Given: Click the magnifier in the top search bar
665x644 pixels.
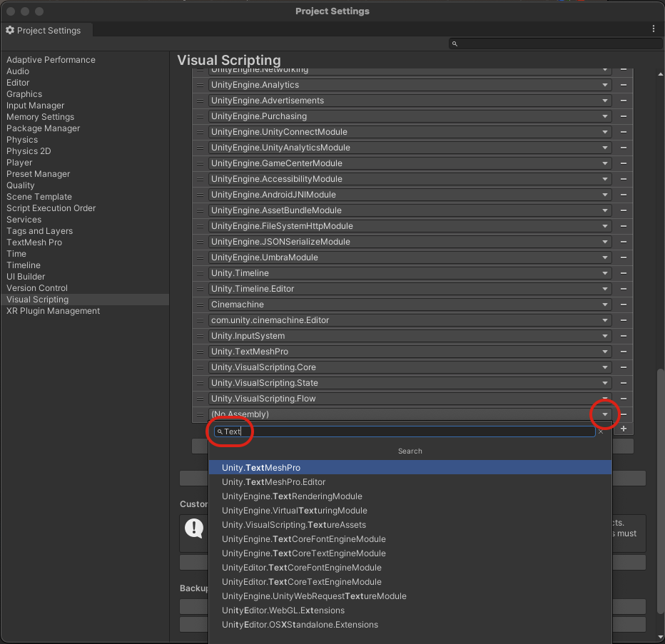Looking at the screenshot, I should pos(455,44).
